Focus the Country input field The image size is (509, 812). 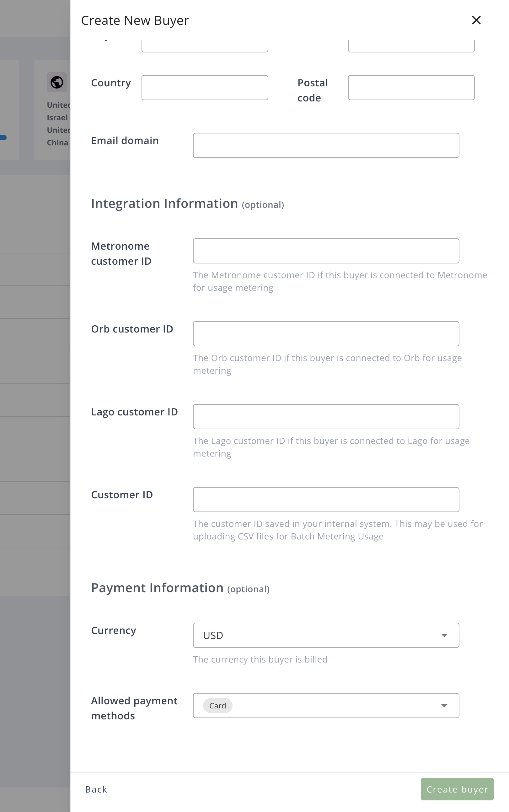(205, 88)
